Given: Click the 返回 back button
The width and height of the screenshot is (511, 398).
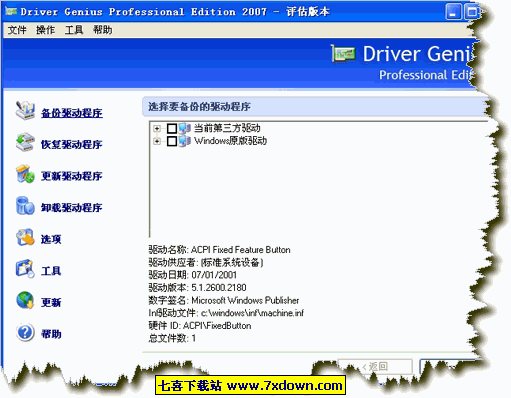Looking at the screenshot, I should tap(375, 366).
